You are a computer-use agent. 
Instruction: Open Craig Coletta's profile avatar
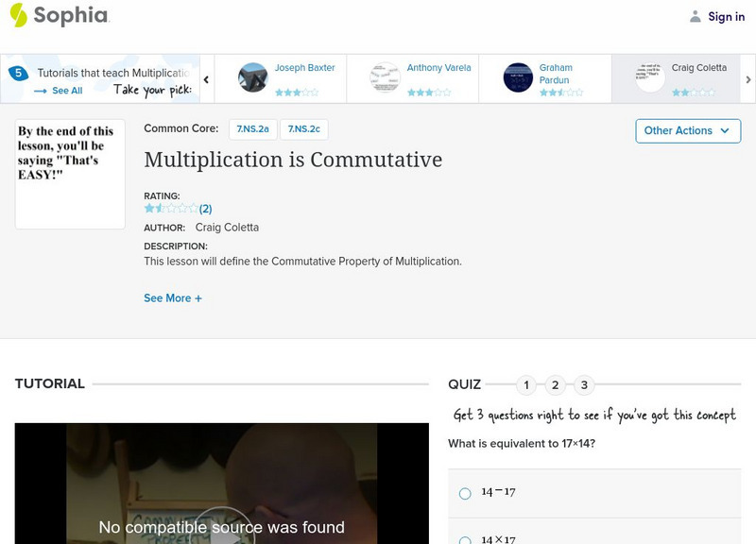point(648,76)
